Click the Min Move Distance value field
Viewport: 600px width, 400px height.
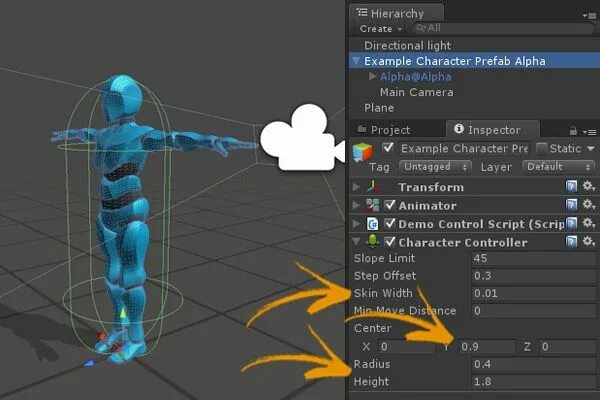pyautogui.click(x=534, y=310)
